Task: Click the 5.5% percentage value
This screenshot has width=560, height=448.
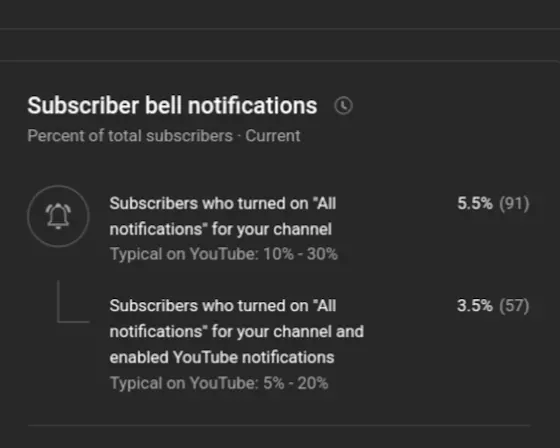Action: coord(475,203)
